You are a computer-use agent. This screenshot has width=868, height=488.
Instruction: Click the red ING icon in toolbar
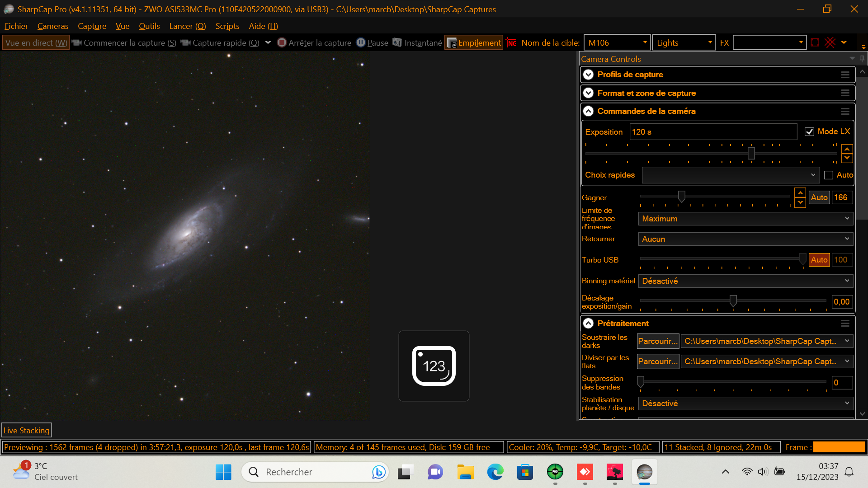coord(511,43)
